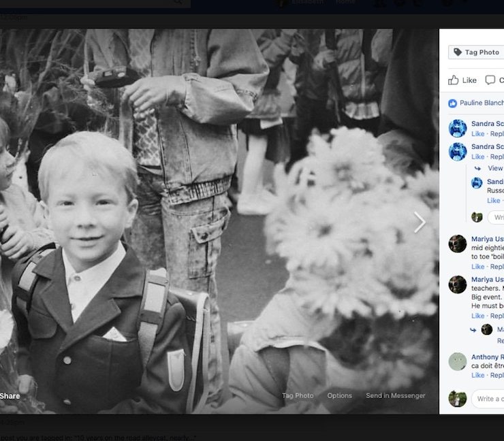
Task: Click small avatar beside the Write a reply field
Action: [477, 218]
